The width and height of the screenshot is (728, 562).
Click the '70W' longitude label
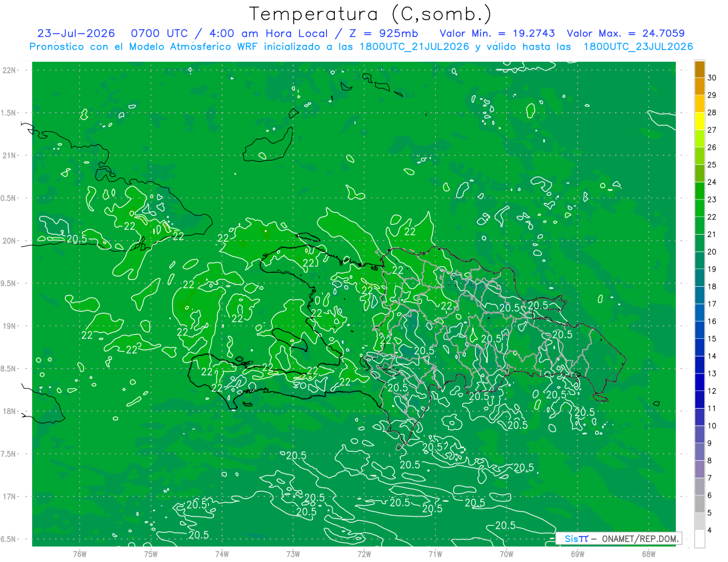coord(507,554)
